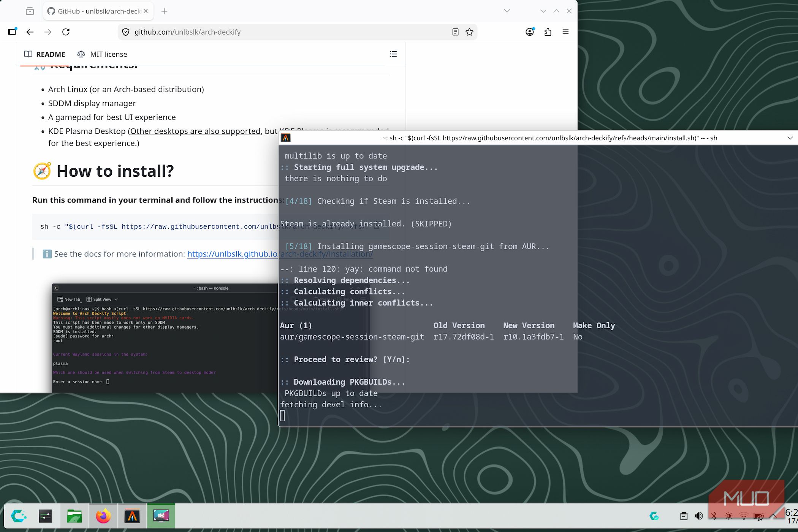Click the install command code block
The height and width of the screenshot is (532, 798).
click(156, 226)
